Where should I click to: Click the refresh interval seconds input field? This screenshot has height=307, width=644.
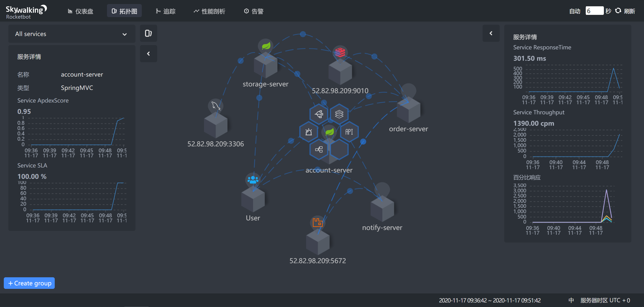[594, 11]
